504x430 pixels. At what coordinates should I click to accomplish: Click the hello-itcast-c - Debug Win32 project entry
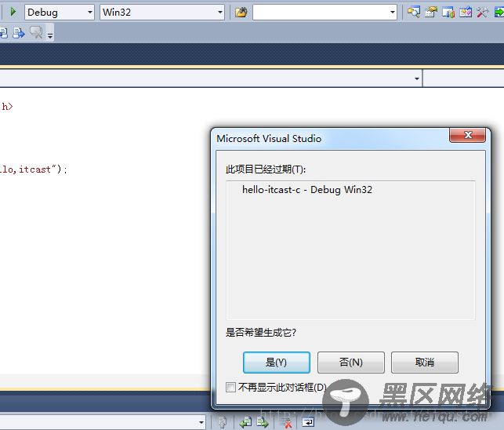click(307, 190)
